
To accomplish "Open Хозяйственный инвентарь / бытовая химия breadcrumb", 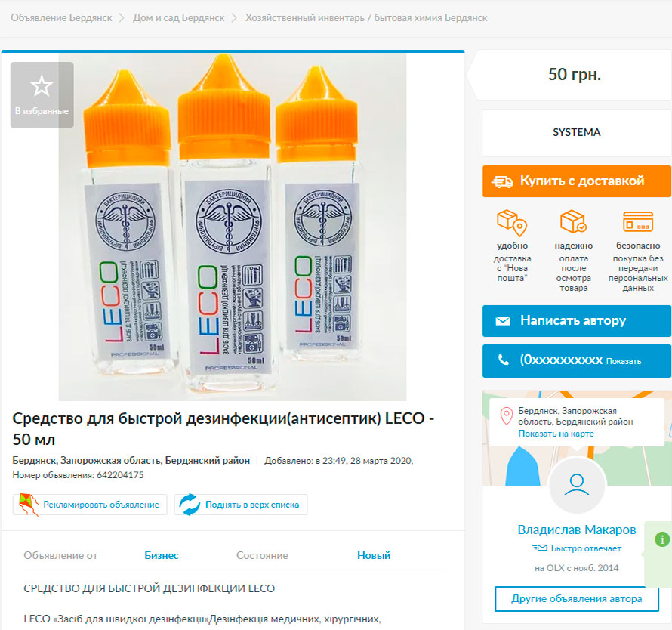I will 366,17.
